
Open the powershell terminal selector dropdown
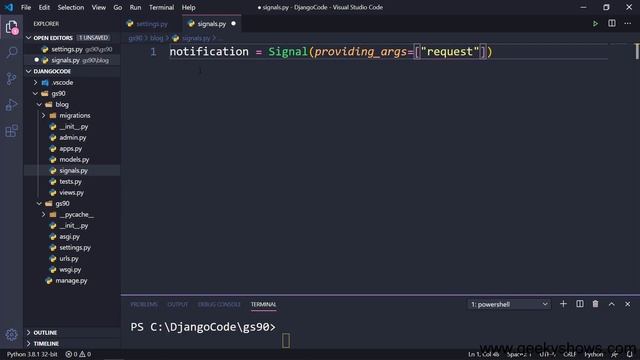509,304
